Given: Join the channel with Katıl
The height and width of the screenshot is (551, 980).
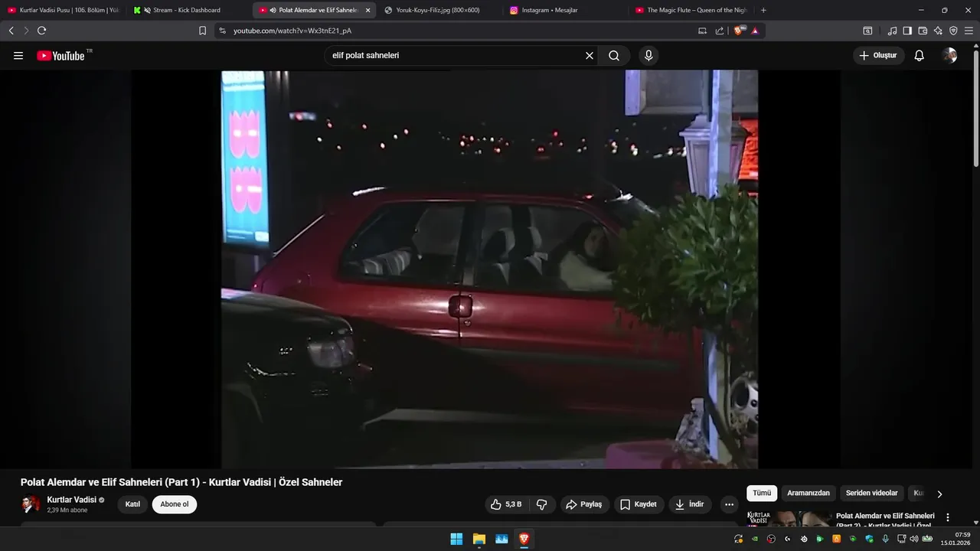Looking at the screenshot, I should point(132,504).
